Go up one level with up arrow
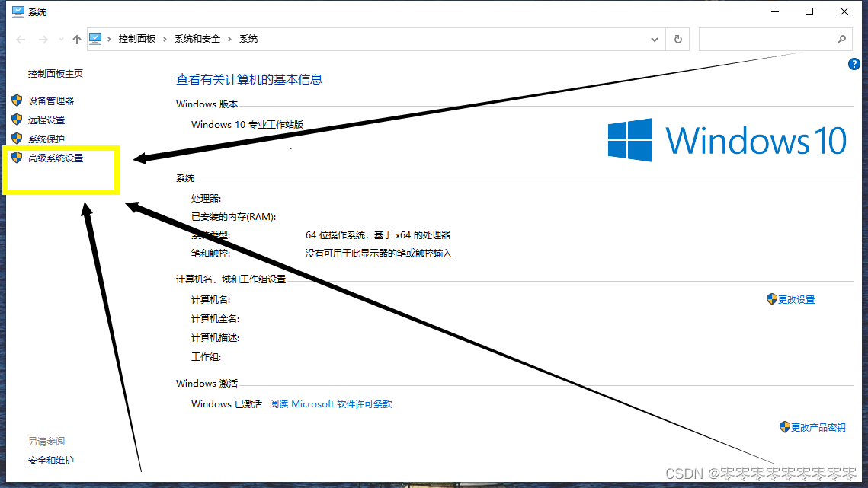 [x=76, y=40]
